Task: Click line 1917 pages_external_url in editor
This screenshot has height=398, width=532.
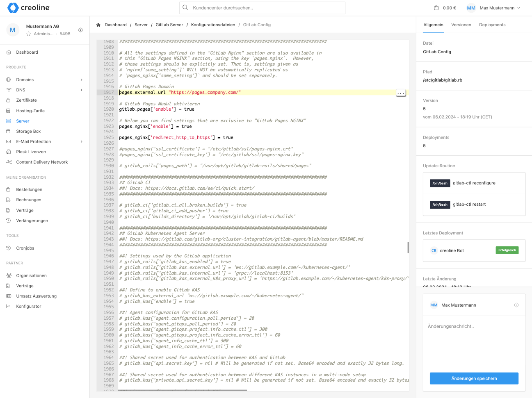Action: (180, 93)
